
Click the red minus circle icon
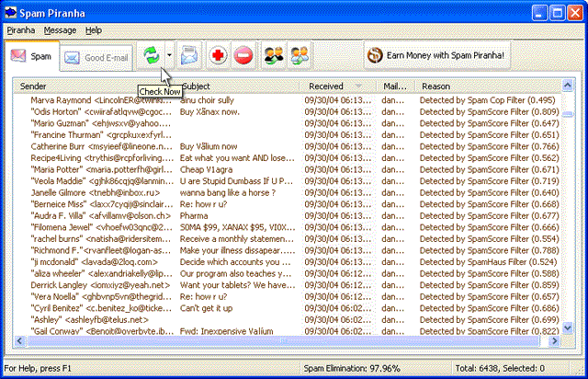243,55
